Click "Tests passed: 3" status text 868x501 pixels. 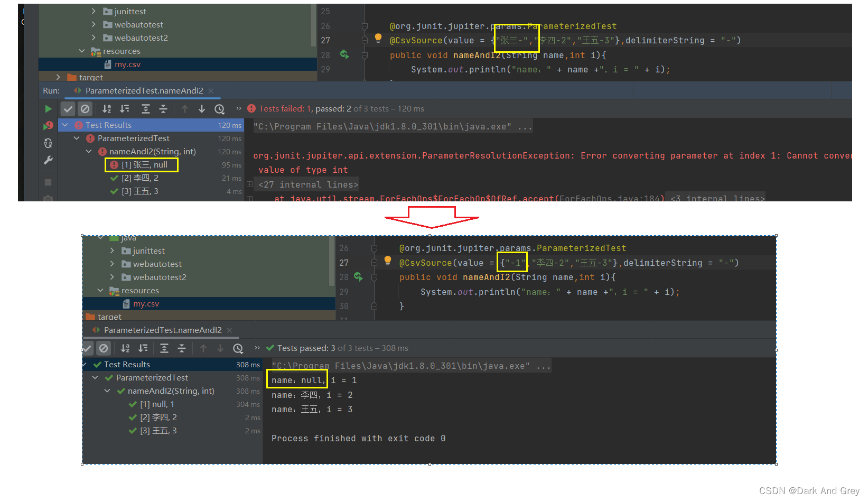tap(306, 348)
